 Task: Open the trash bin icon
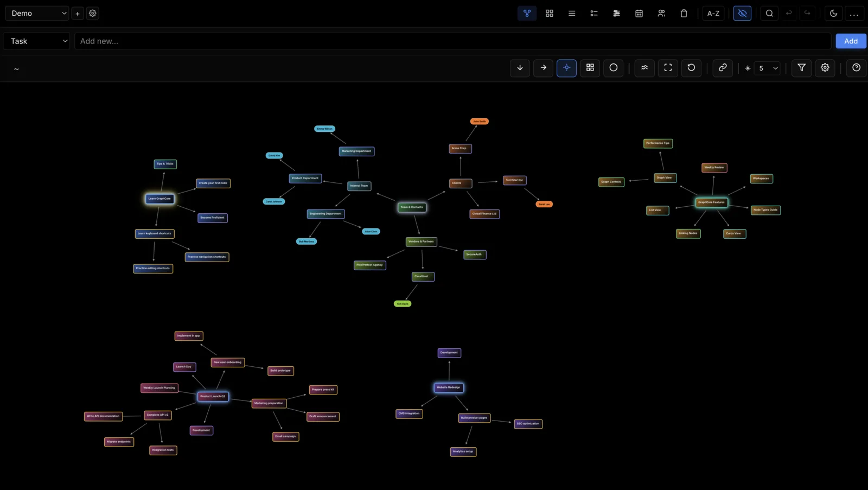684,13
